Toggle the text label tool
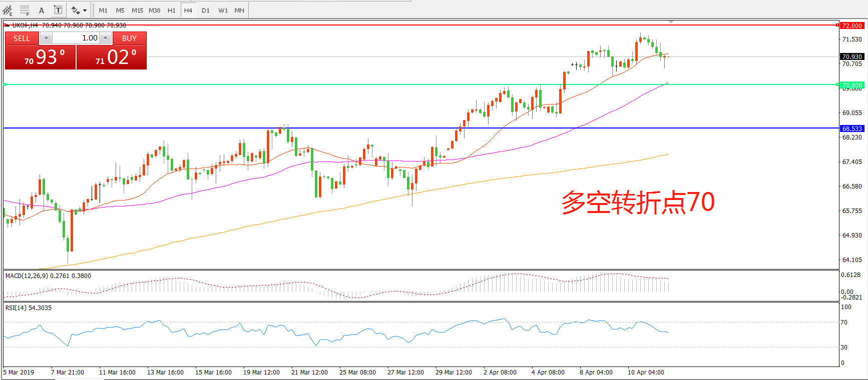 [58, 10]
